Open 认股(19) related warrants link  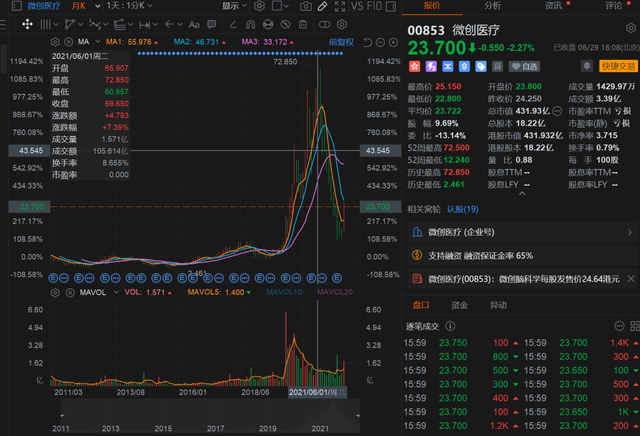[462, 209]
